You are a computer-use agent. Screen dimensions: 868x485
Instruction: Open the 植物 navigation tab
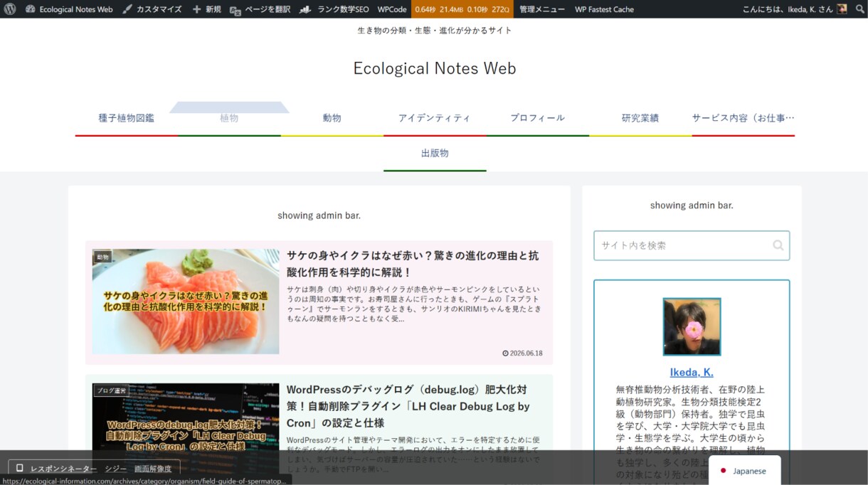coord(229,118)
